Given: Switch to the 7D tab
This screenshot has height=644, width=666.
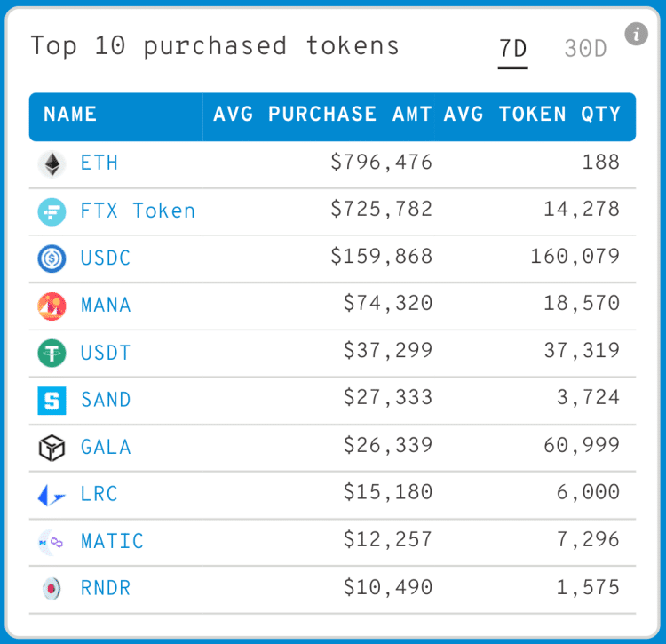Looking at the screenshot, I should tap(512, 49).
